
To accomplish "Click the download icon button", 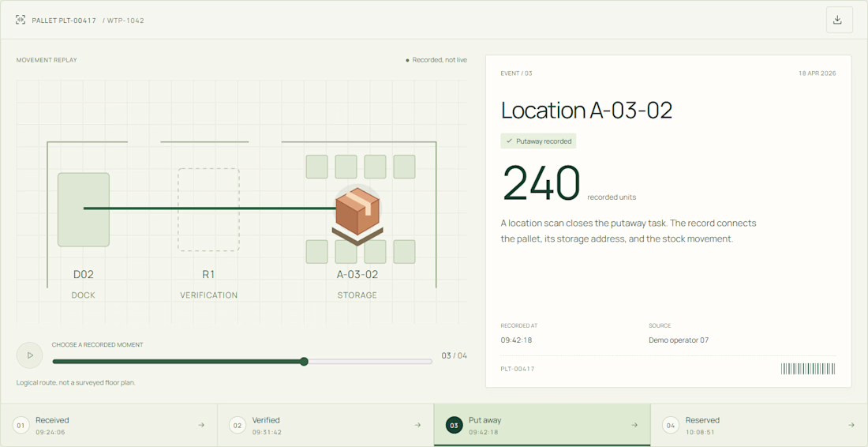I will pyautogui.click(x=839, y=20).
